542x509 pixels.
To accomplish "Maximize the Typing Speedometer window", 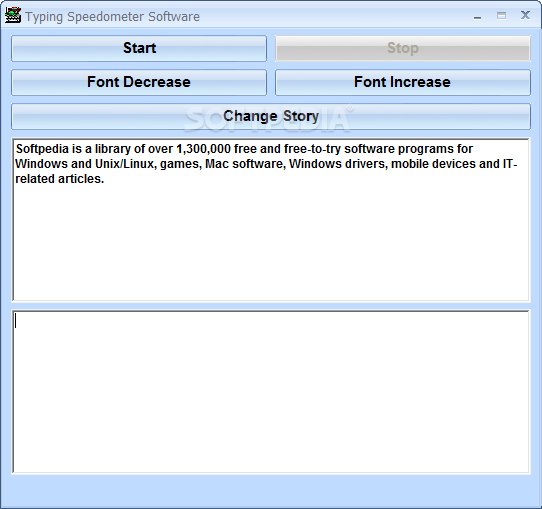I will 501,16.
